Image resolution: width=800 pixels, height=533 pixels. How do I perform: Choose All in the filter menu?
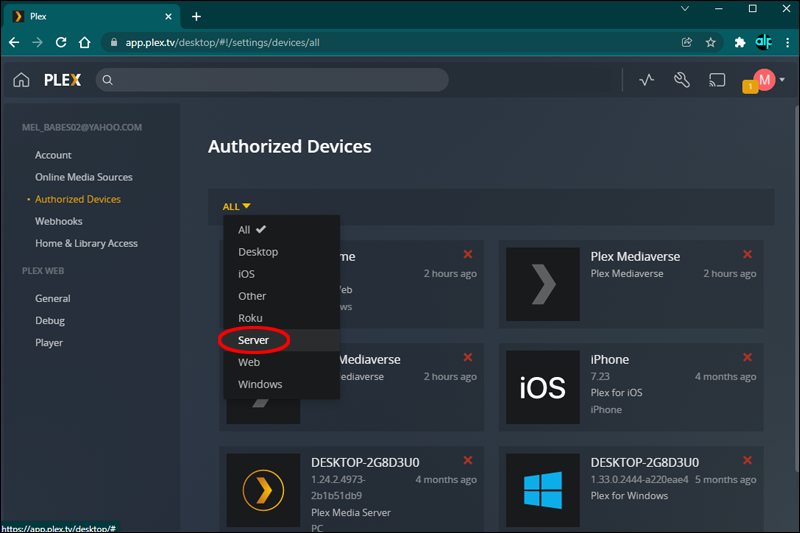(282, 230)
